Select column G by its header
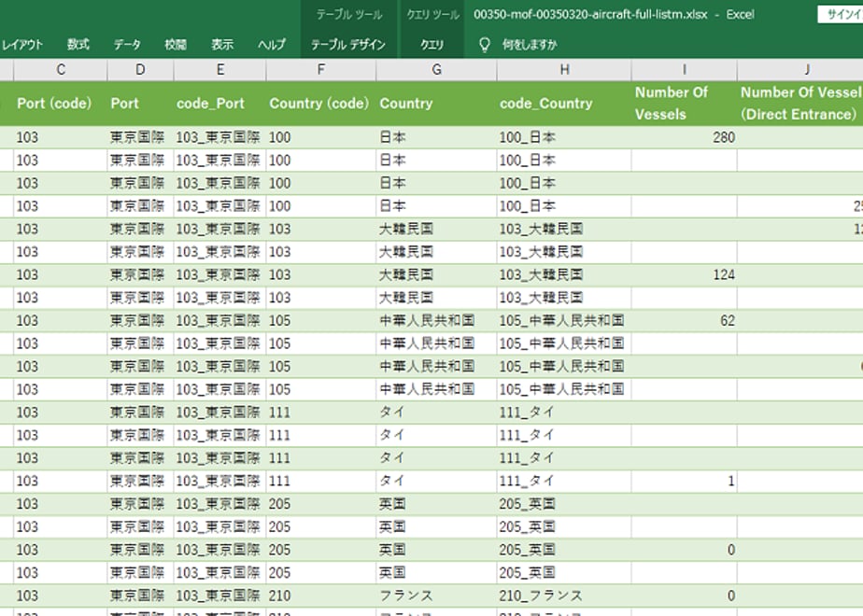The width and height of the screenshot is (863, 616). (436, 70)
